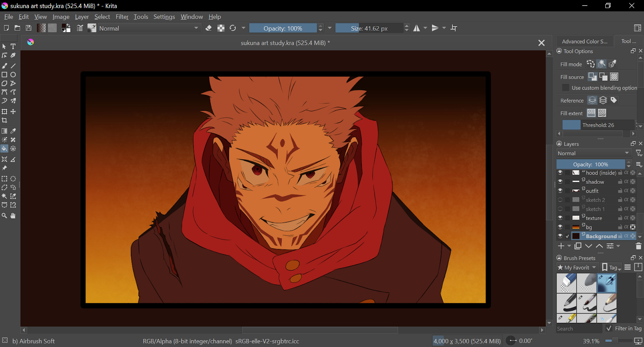Hide the outfit layer

tap(560, 191)
